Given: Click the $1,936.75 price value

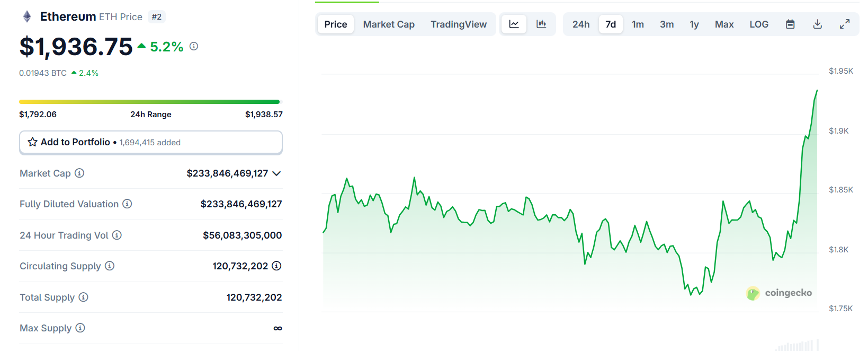Looking at the screenshot, I should coord(76,47).
